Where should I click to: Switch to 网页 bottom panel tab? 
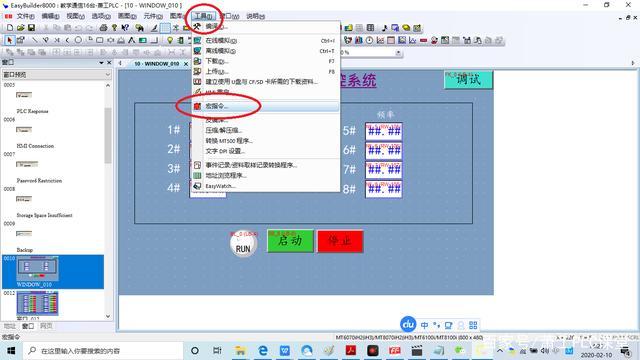pyautogui.click(x=46, y=326)
